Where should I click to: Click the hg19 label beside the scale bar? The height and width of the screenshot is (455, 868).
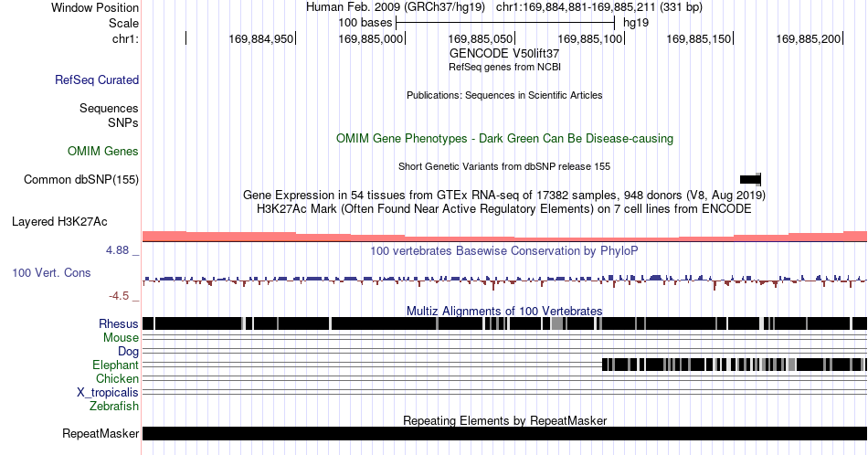tap(636, 23)
